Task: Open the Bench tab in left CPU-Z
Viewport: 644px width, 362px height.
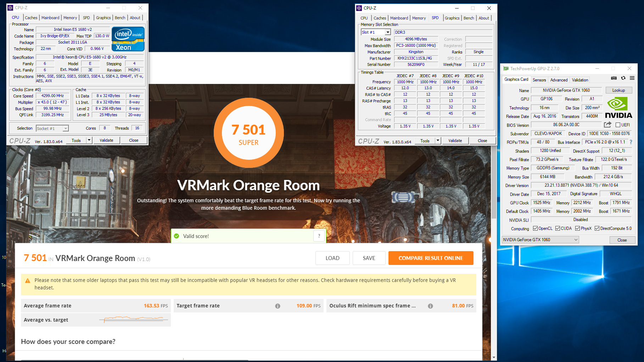Action: [x=120, y=18]
